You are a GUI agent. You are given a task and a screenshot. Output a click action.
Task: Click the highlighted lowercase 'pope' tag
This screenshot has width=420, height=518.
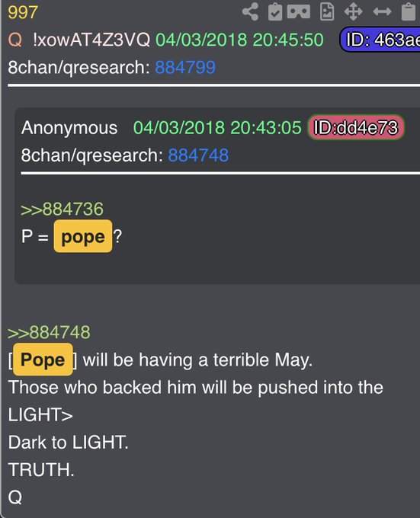point(83,236)
